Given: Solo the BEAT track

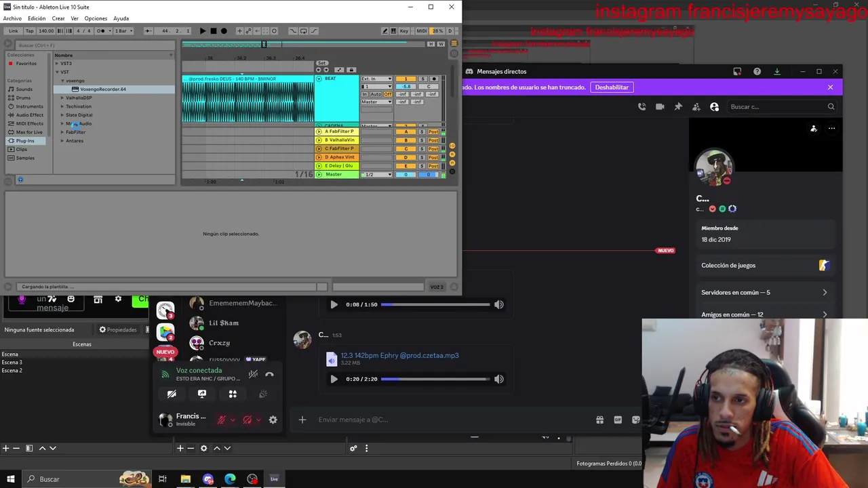Looking at the screenshot, I should point(422,79).
